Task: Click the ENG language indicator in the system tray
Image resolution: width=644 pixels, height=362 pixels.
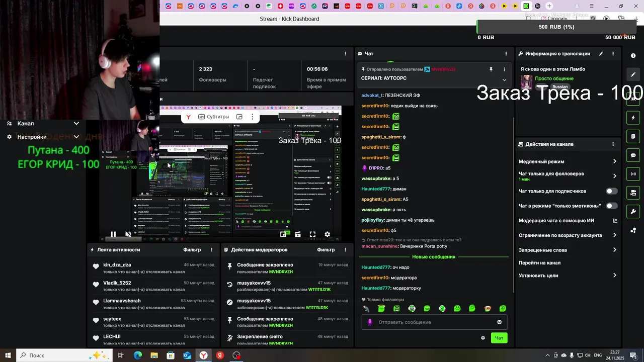Action: click(598, 355)
